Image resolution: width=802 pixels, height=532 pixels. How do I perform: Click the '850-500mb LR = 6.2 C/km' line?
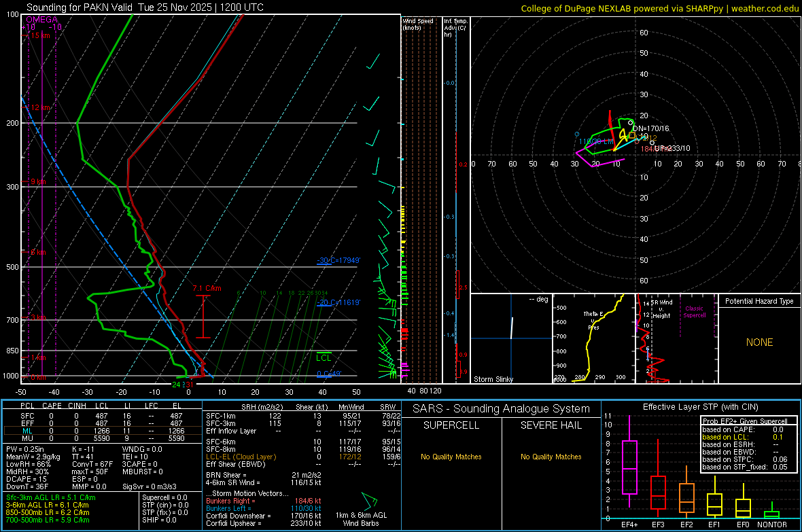pyautogui.click(x=48, y=512)
